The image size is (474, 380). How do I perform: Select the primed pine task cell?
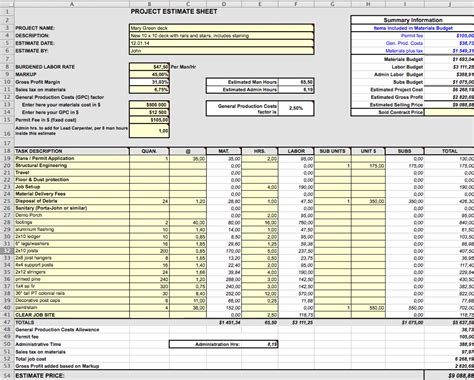(x=72, y=279)
